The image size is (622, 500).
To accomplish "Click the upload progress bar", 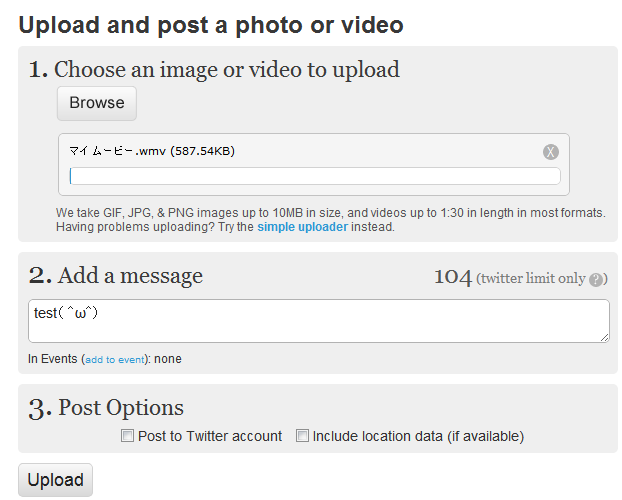I will point(315,176).
